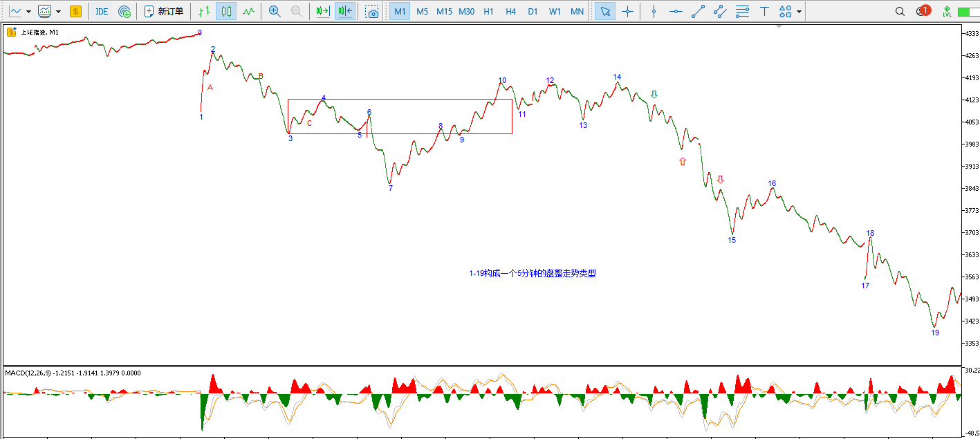
Task: Take a chart screenshot with the camera icon
Action: pos(372,11)
